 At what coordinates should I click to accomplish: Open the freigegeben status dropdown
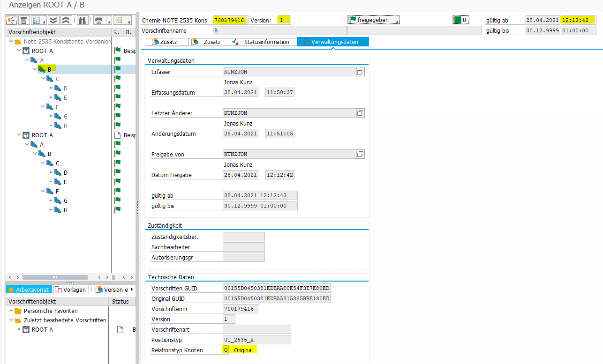click(374, 20)
